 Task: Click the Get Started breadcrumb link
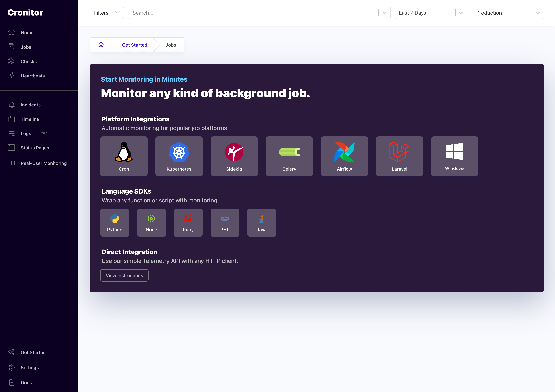[134, 45]
